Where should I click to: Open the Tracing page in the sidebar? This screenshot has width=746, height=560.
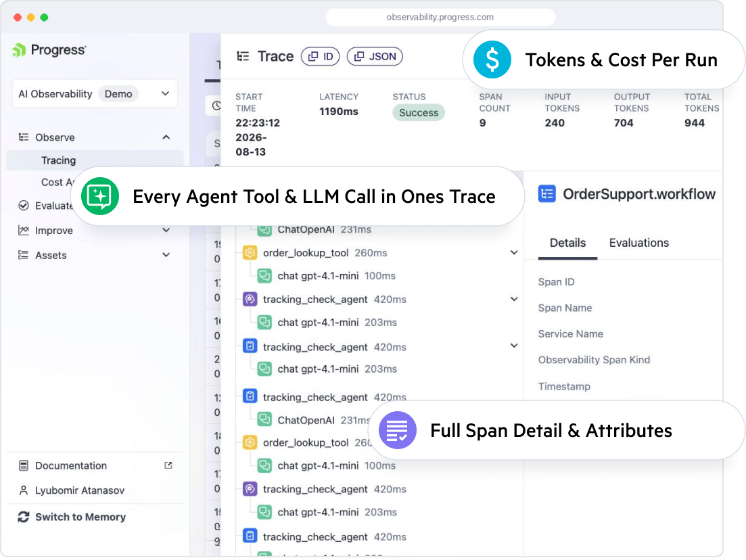click(x=95, y=160)
